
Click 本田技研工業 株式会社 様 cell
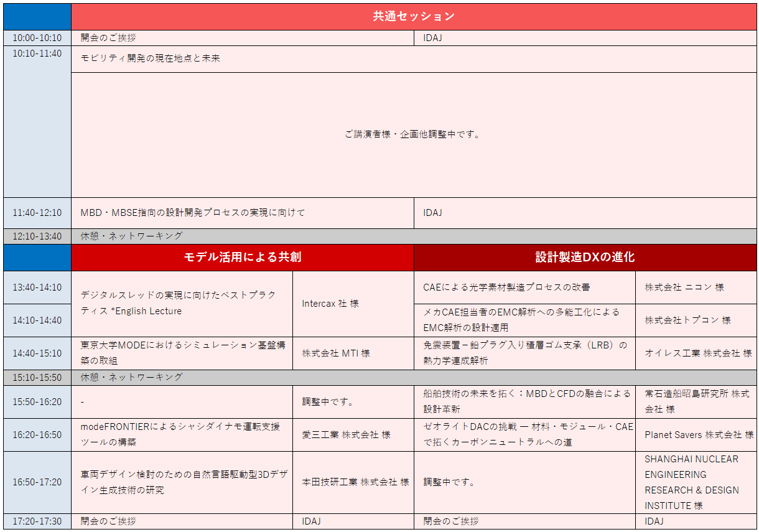click(x=353, y=482)
